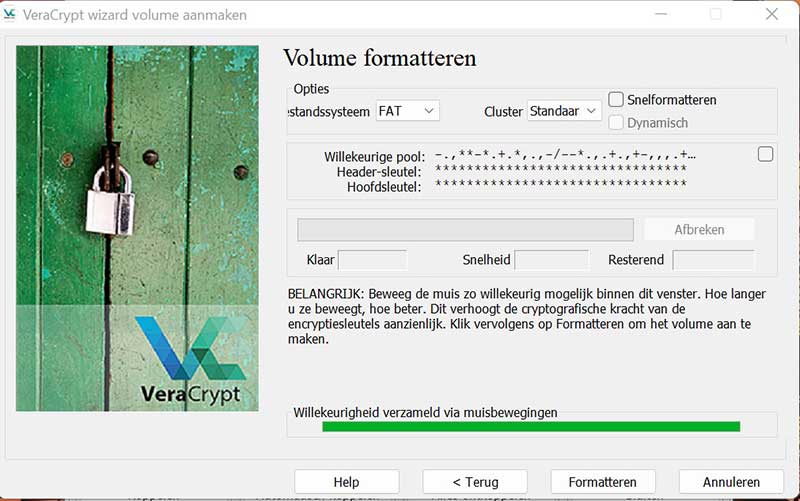
Task: Click the Hoofdsleutel asterisk value
Action: [561, 184]
